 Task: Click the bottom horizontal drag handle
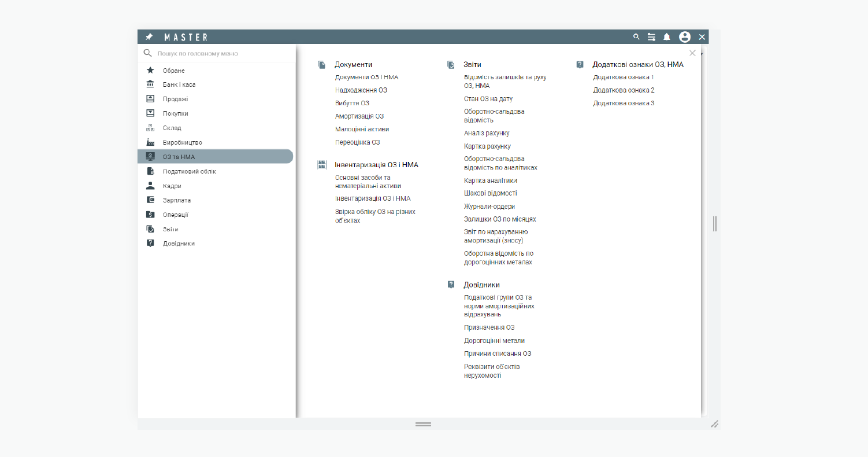pyautogui.click(x=423, y=424)
